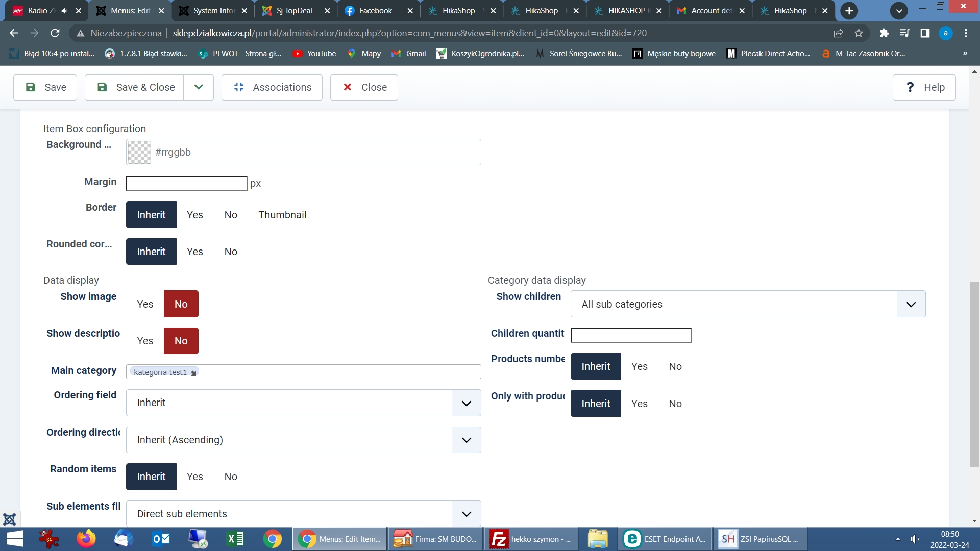980x551 pixels.
Task: Set Random items to No
Action: tap(231, 477)
